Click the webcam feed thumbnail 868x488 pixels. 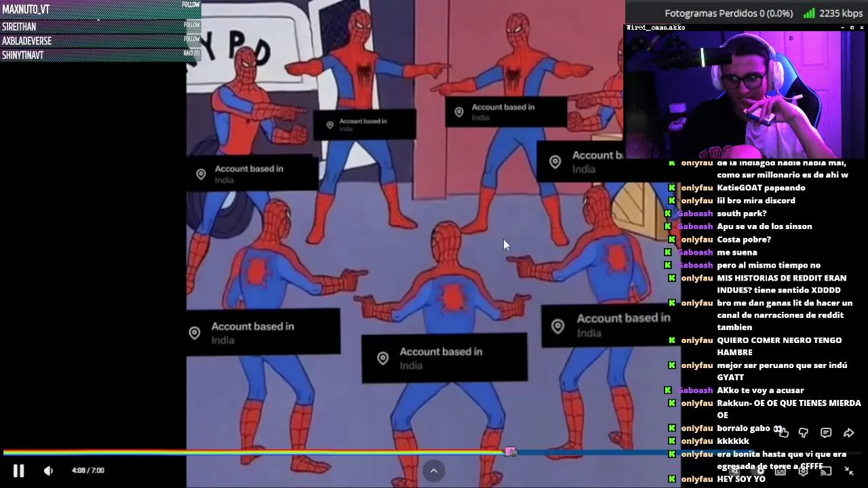(745, 95)
